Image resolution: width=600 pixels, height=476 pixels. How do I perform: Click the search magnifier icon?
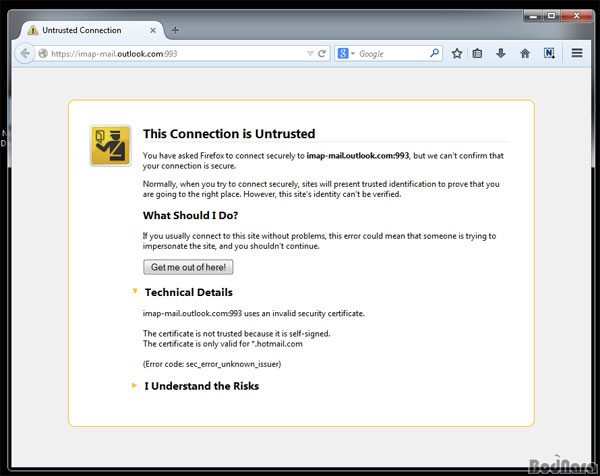coord(434,53)
